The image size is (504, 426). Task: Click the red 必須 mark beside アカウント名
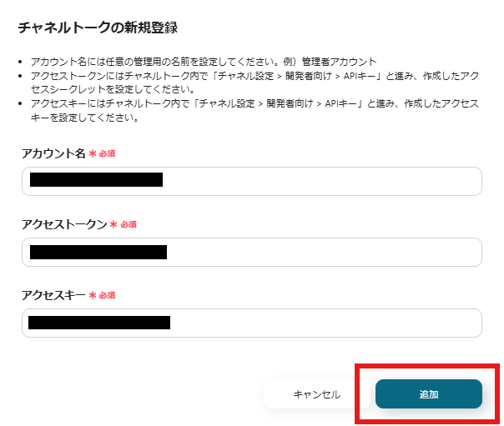point(107,154)
